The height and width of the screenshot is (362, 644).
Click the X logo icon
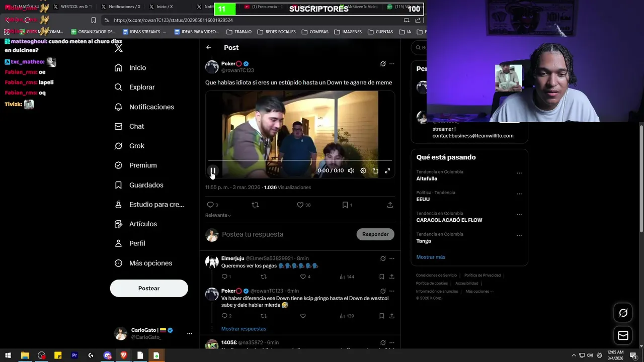click(119, 48)
